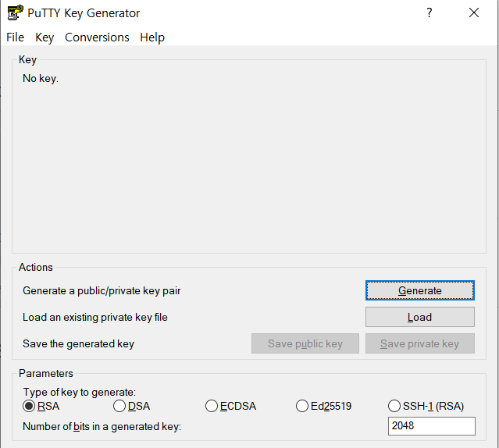Select the RSA key type
Image resolution: width=499 pixels, height=448 pixels.
click(41, 406)
